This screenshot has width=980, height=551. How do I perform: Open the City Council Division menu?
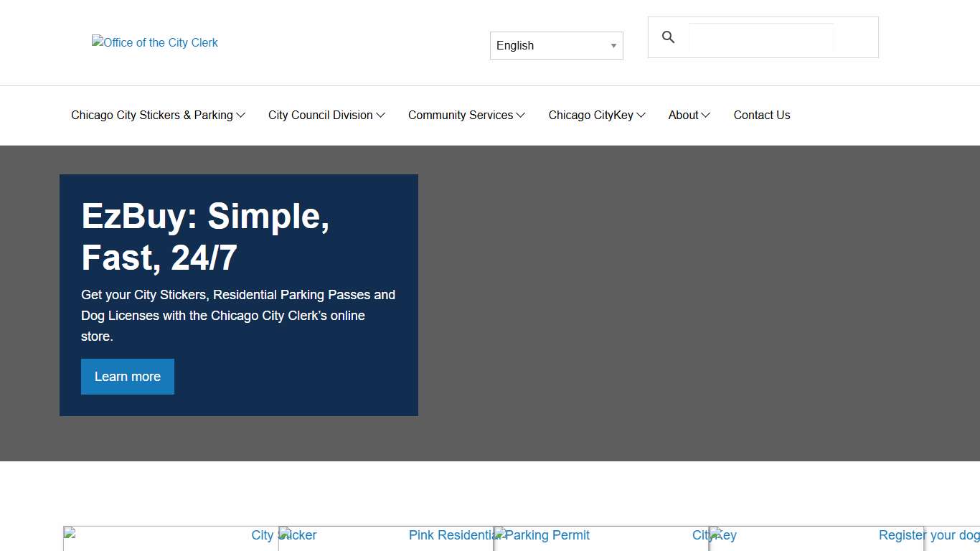320,116
